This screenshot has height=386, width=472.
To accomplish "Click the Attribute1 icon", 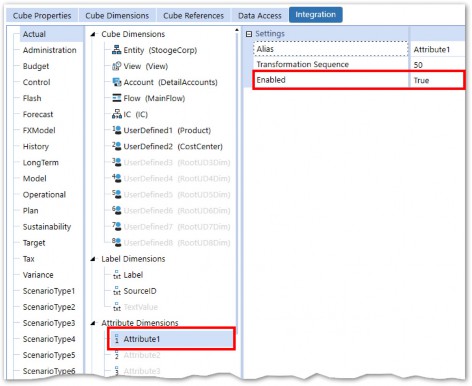I will tap(117, 339).
